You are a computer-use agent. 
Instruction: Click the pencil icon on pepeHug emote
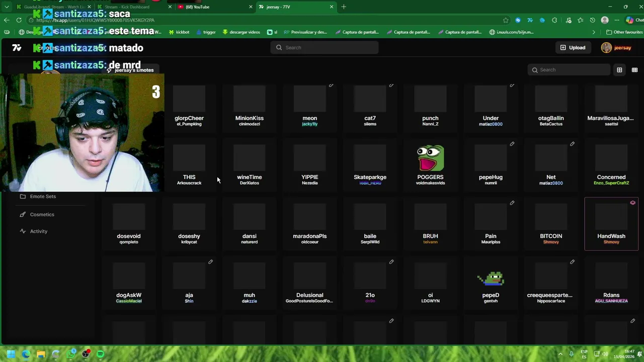[x=512, y=144]
